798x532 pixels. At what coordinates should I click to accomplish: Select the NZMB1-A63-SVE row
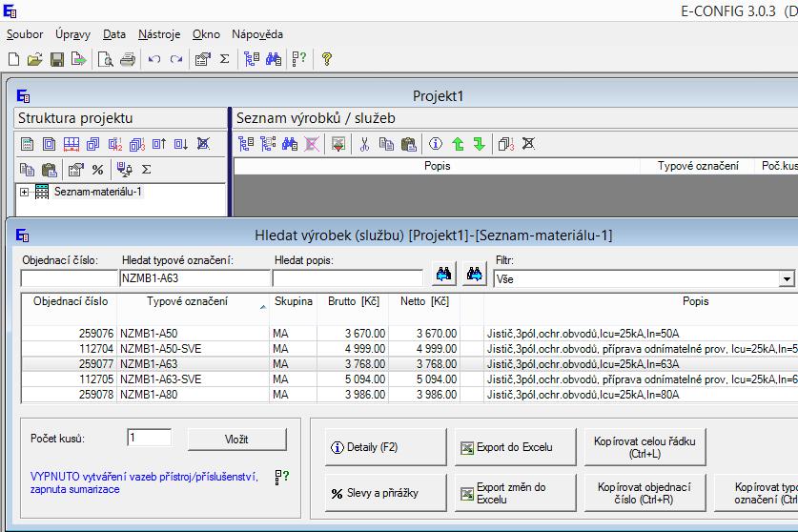410,379
